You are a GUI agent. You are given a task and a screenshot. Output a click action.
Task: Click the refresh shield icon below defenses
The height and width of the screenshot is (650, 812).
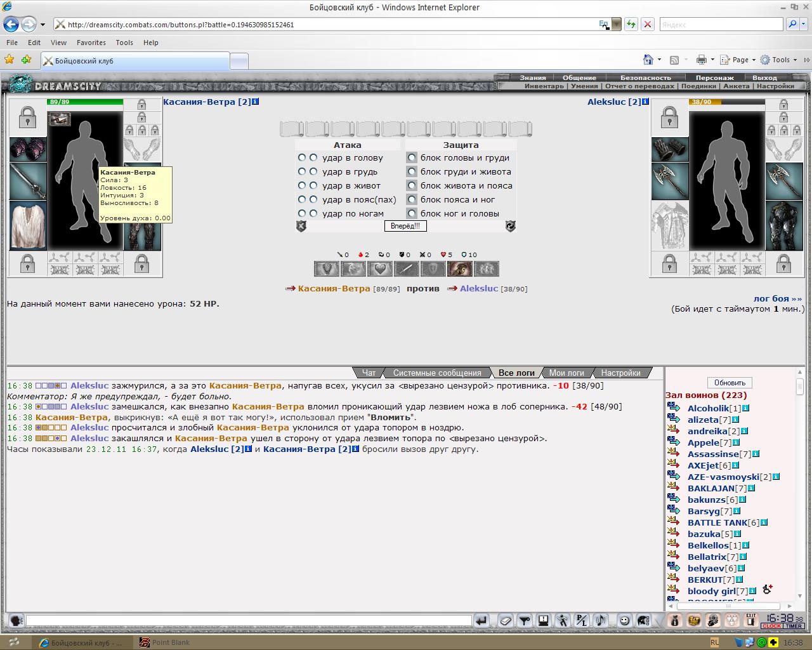pyautogui.click(x=511, y=226)
